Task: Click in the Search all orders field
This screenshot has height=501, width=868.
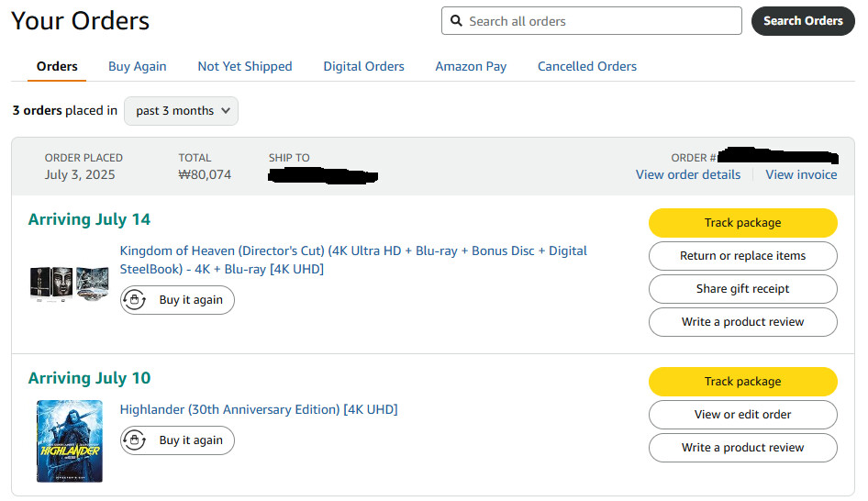Action: (601, 21)
